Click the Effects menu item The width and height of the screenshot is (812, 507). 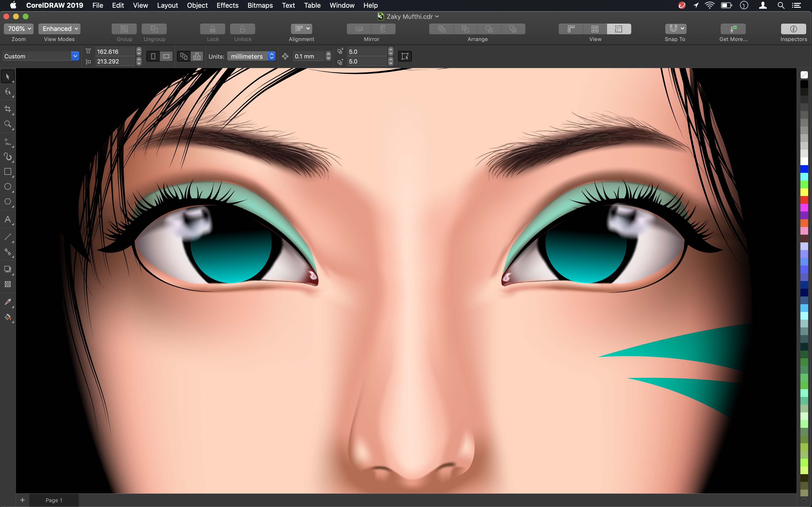pos(227,5)
